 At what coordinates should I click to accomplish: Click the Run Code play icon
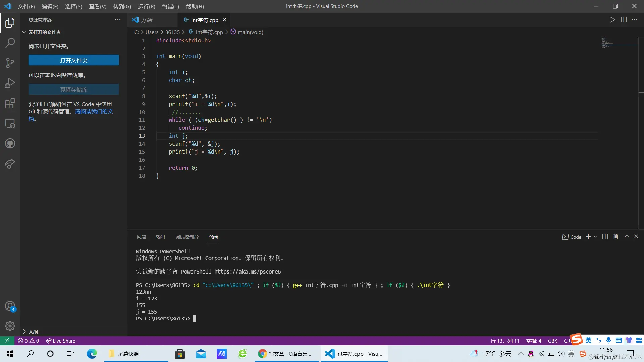[x=612, y=20]
